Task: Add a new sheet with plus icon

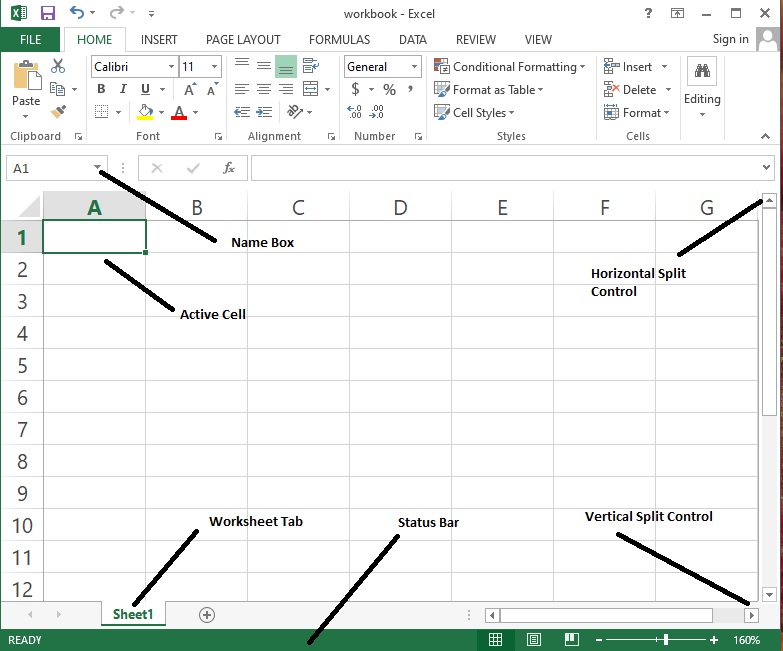Action: 207,614
